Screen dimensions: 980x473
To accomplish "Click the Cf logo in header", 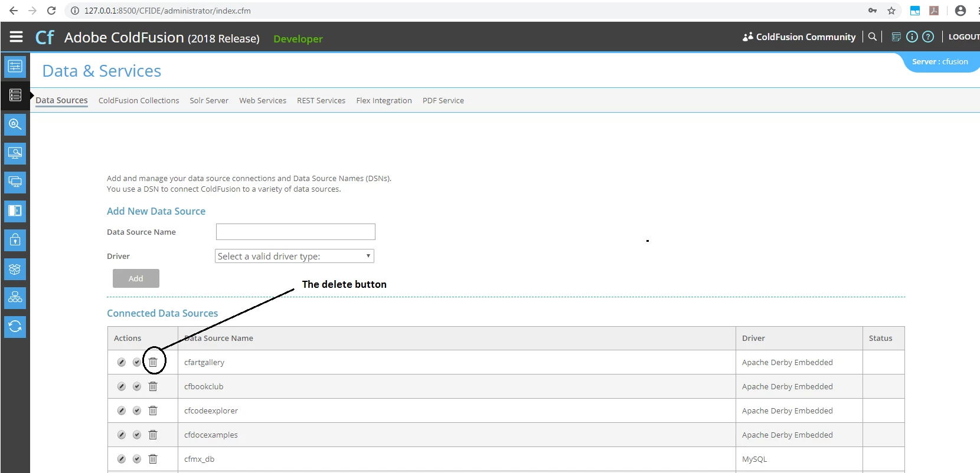I will (45, 37).
